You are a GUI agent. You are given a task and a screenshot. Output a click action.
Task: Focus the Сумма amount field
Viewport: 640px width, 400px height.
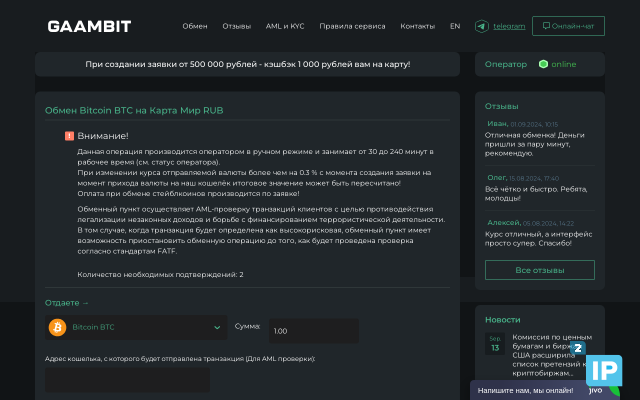click(x=313, y=331)
